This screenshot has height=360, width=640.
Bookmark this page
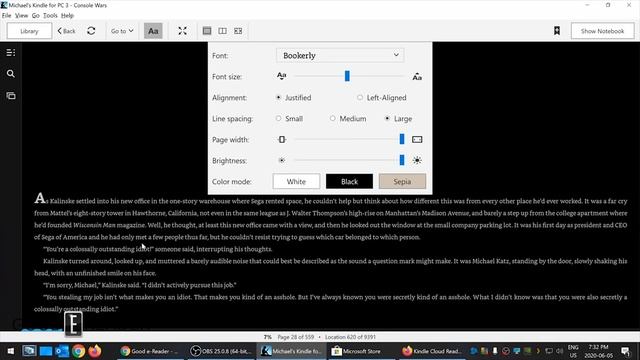tap(557, 31)
